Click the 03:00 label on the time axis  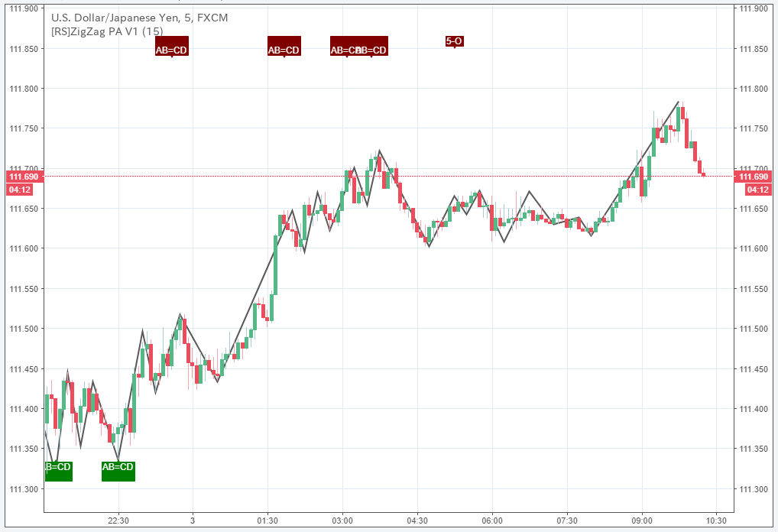click(x=342, y=521)
